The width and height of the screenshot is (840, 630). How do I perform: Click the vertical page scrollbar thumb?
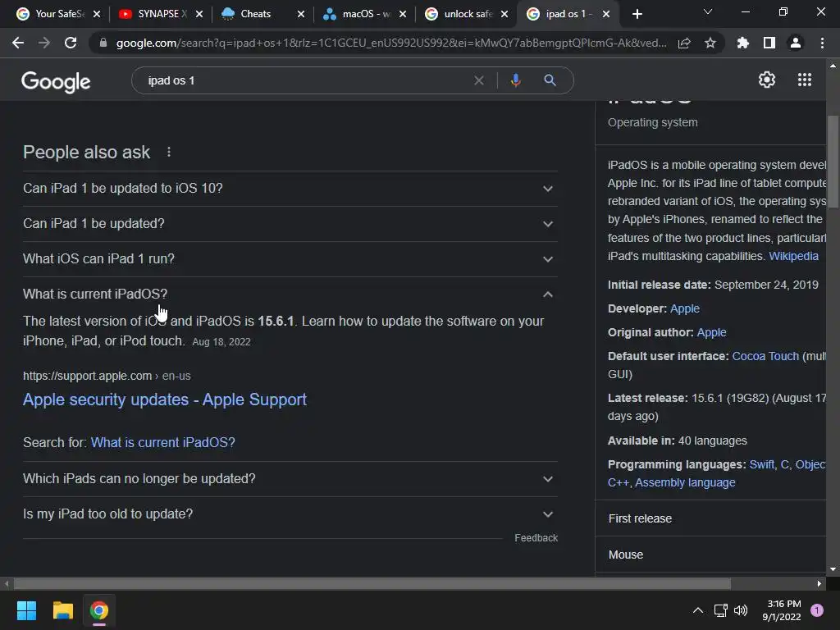833,162
